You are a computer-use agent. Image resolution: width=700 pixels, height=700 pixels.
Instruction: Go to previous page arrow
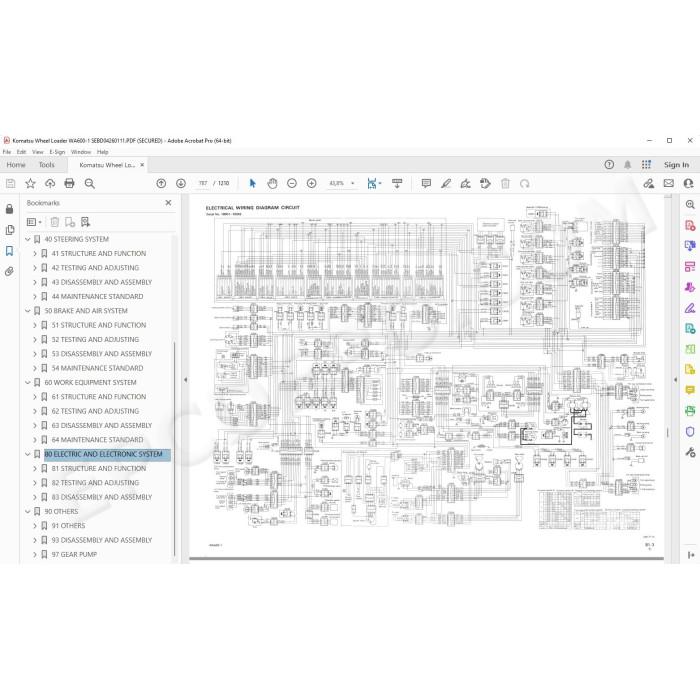(x=161, y=183)
